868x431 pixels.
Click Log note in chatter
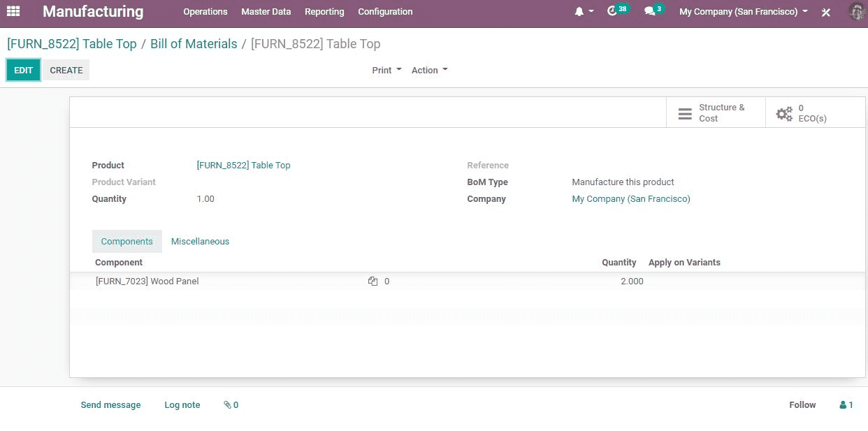[182, 405]
